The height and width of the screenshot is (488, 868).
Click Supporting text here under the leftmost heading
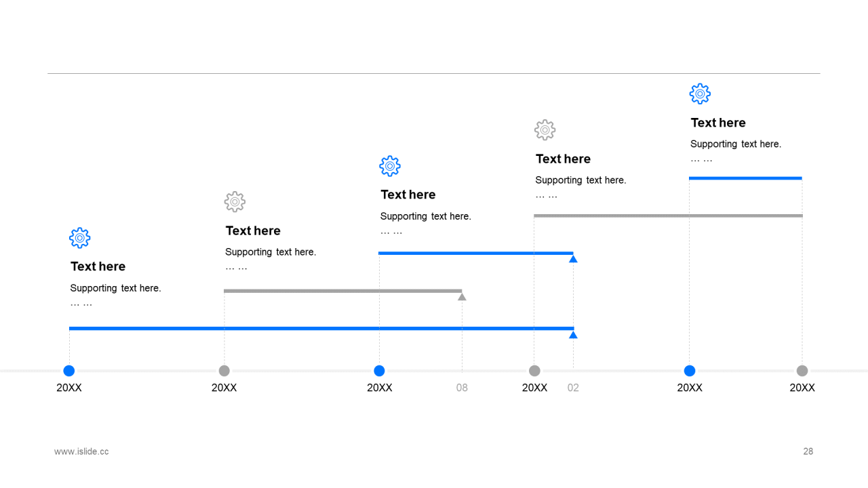click(x=115, y=288)
